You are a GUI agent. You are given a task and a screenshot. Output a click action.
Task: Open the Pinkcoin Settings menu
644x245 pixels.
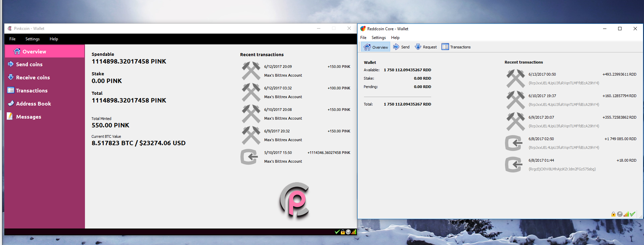point(33,39)
